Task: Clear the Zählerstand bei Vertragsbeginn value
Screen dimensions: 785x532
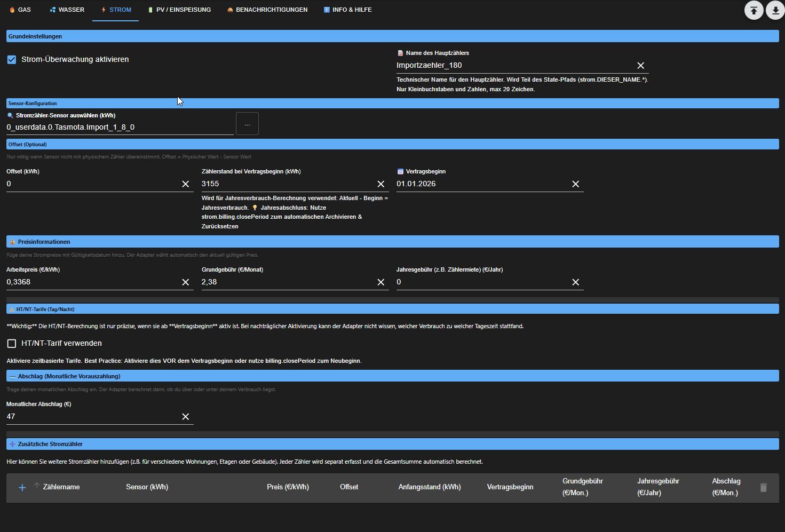Action: pos(380,184)
